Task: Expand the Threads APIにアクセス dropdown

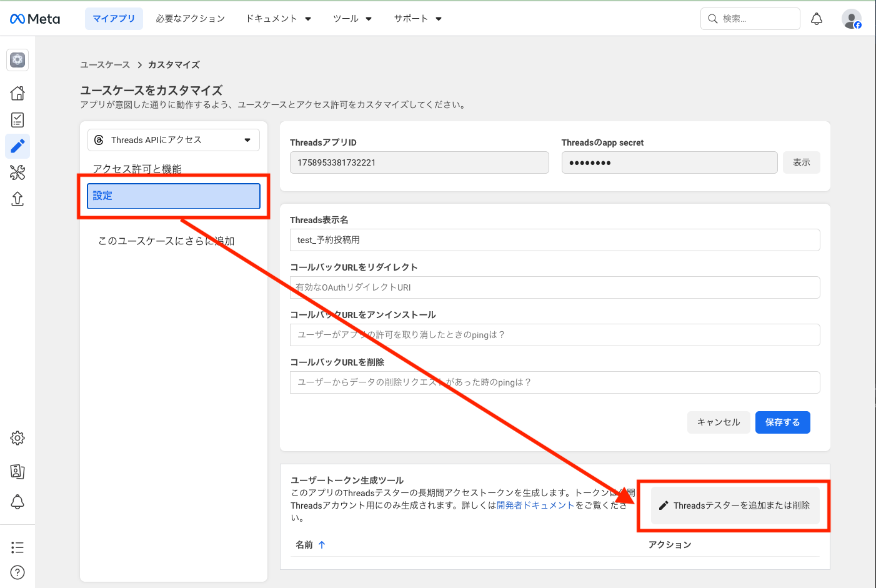Action: click(x=174, y=140)
